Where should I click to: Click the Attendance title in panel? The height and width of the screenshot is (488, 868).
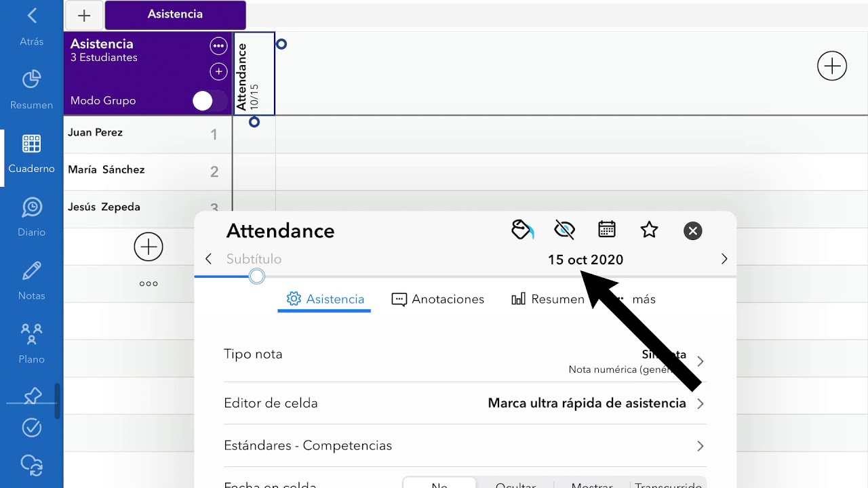click(x=280, y=231)
